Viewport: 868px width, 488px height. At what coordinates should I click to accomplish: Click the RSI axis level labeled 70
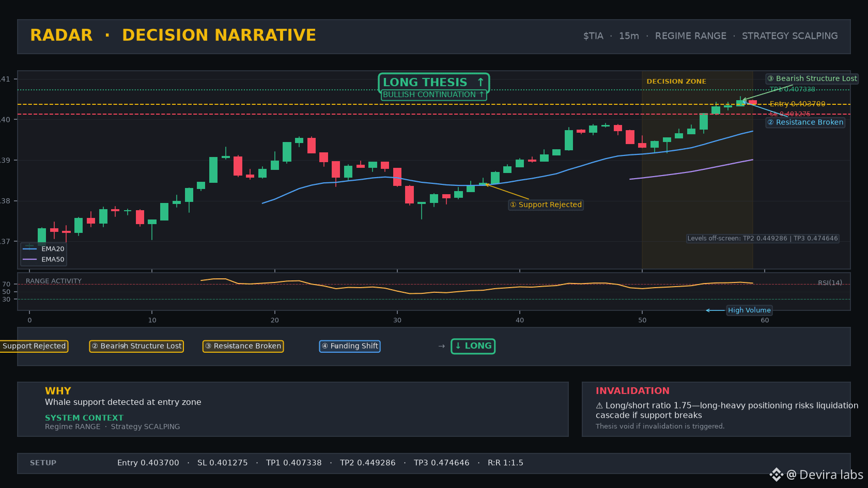pos(6,285)
